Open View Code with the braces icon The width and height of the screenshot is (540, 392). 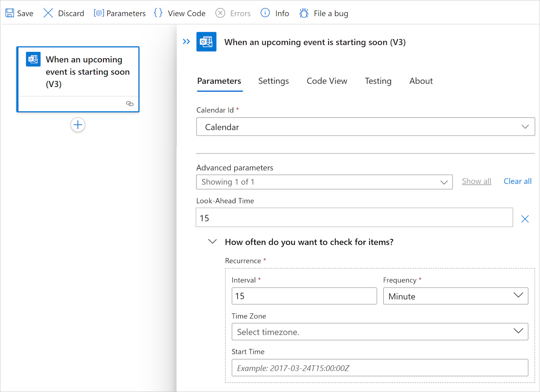[x=158, y=13]
